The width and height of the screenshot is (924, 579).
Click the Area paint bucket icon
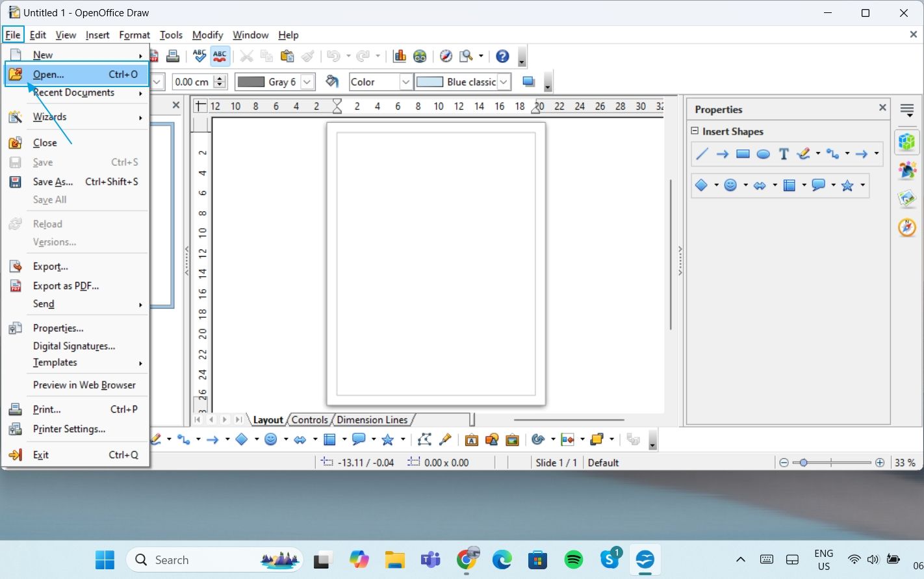(x=332, y=81)
